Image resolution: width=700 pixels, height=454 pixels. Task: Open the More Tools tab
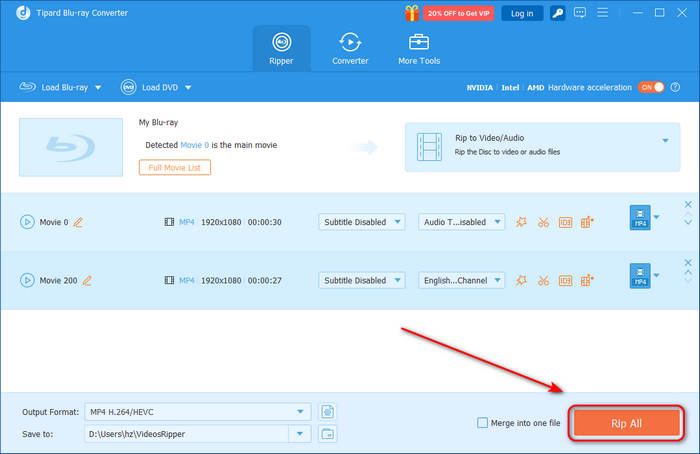419,47
